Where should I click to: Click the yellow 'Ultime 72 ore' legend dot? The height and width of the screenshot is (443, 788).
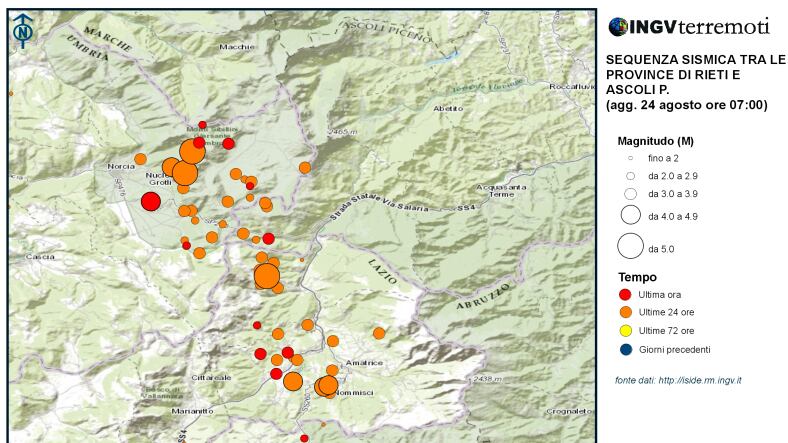[625, 331]
